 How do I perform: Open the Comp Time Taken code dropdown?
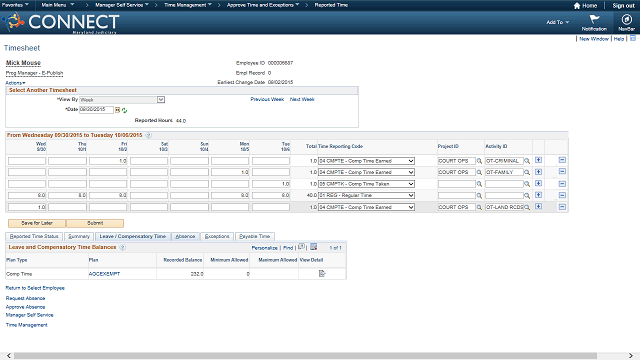(x=366, y=184)
